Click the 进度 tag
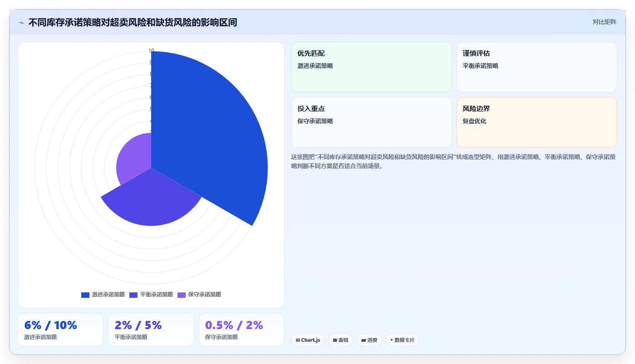The image size is (635, 364). [369, 340]
